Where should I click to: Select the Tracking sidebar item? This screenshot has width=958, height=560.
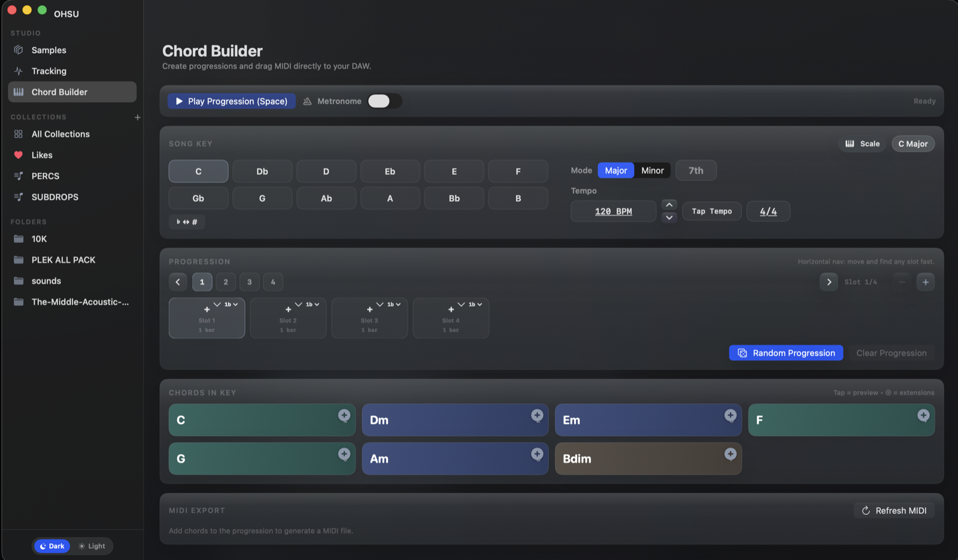(x=48, y=71)
